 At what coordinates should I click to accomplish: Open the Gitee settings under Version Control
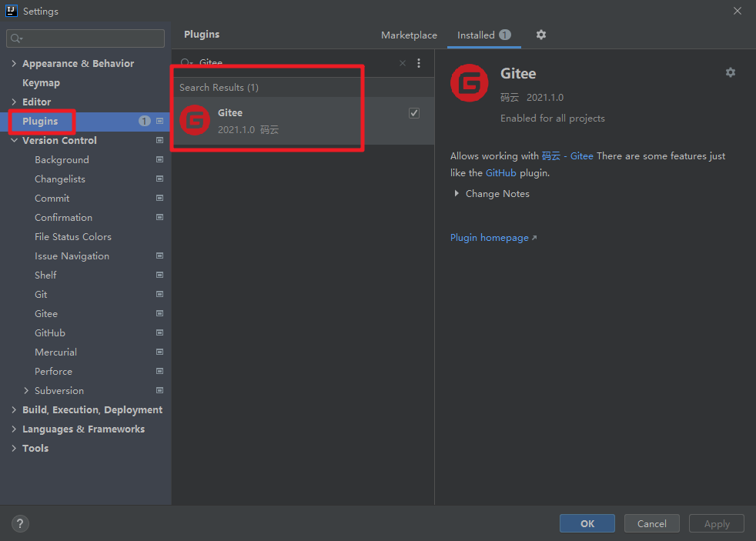[45, 314]
